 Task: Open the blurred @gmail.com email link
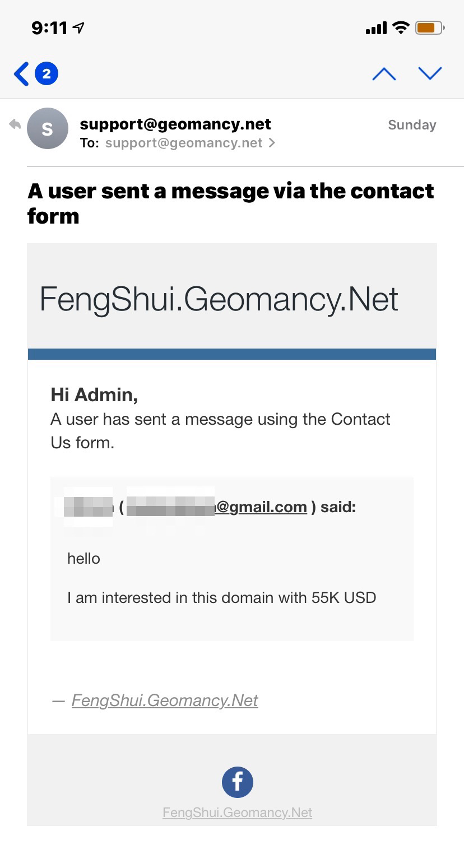tap(216, 507)
